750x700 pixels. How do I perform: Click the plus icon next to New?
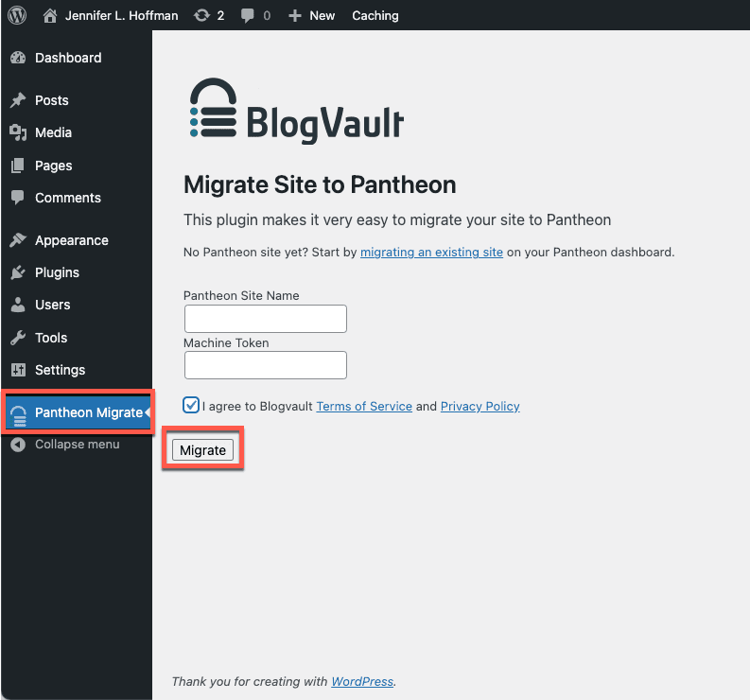pyautogui.click(x=295, y=16)
